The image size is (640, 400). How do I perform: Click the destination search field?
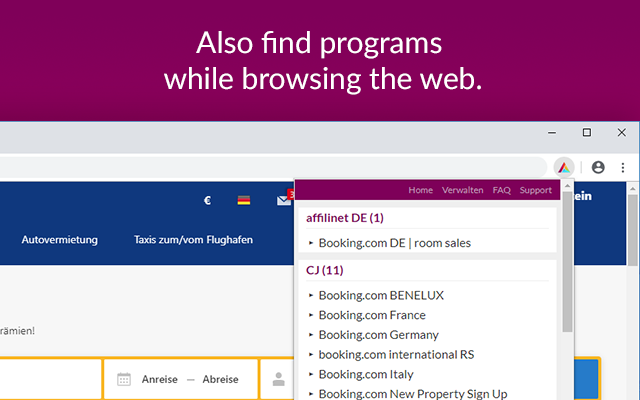pyautogui.click(x=50, y=379)
